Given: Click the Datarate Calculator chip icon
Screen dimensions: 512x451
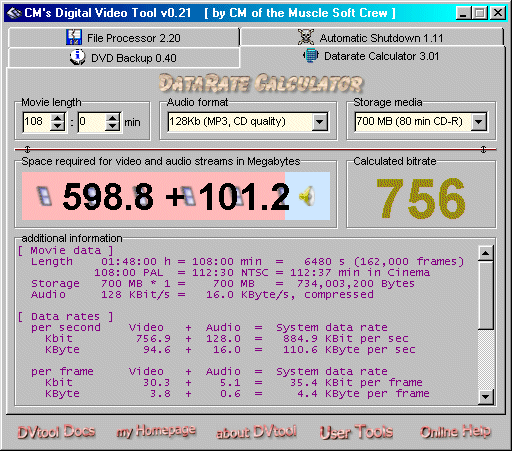Looking at the screenshot, I should click(x=311, y=55).
